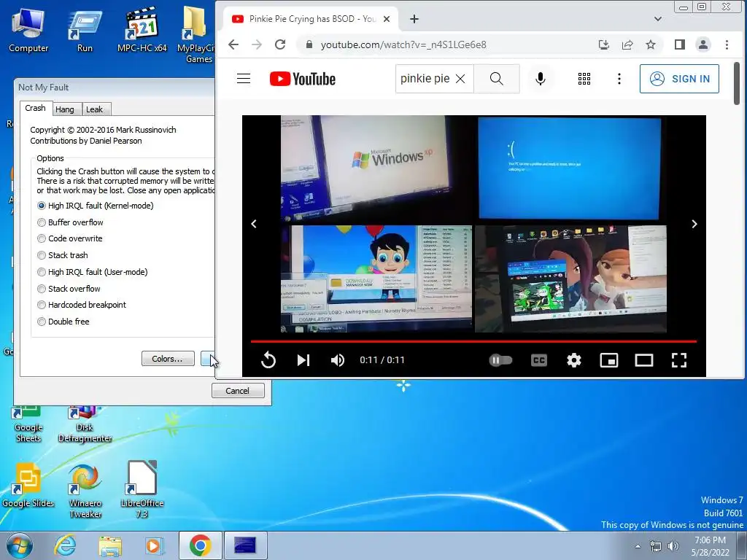Start voice search with the microphone
The height and width of the screenshot is (560, 747).
(541, 79)
